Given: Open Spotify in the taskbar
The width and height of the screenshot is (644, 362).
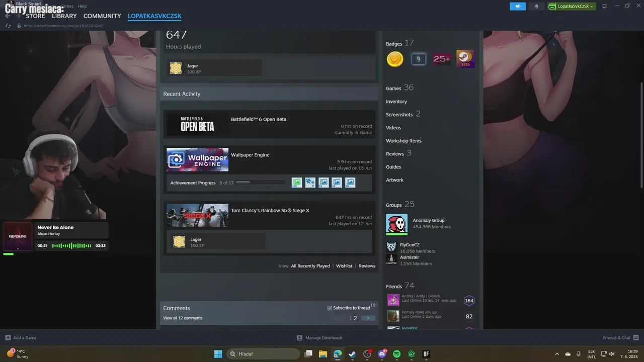Looking at the screenshot, I should coord(396,354).
